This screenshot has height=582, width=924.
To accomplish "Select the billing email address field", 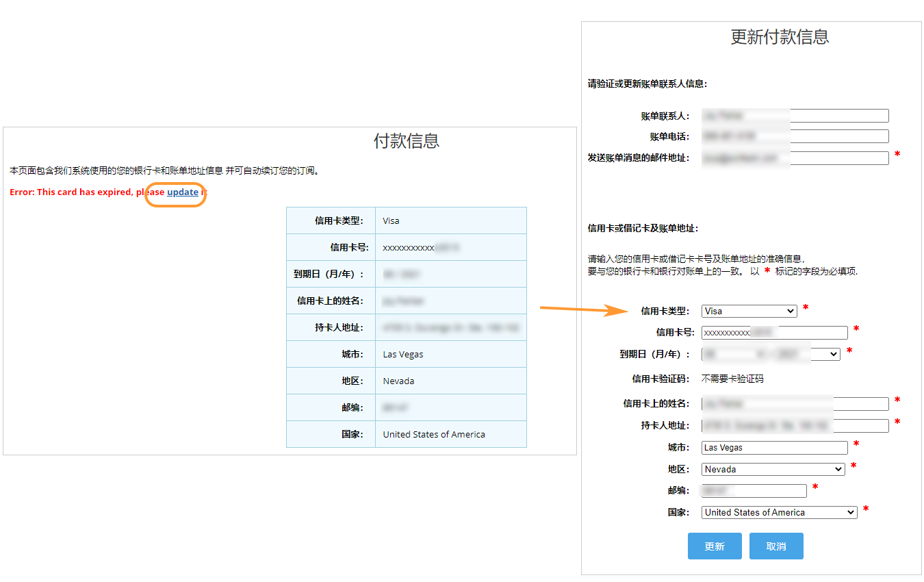I will 795,158.
